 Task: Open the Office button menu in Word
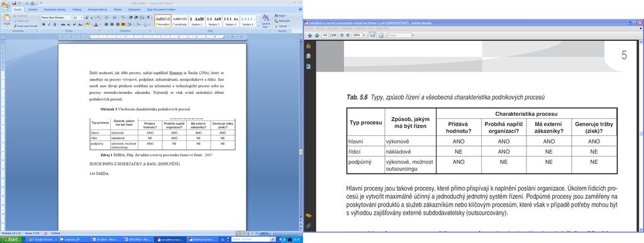click(5, 5)
